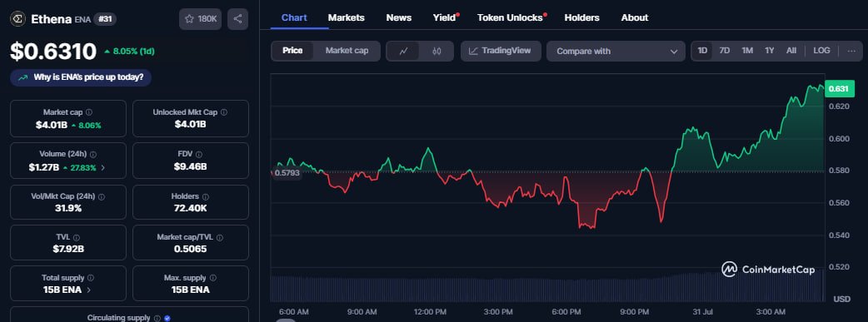
Task: Switch to the Token Unlocks tab
Action: point(510,17)
